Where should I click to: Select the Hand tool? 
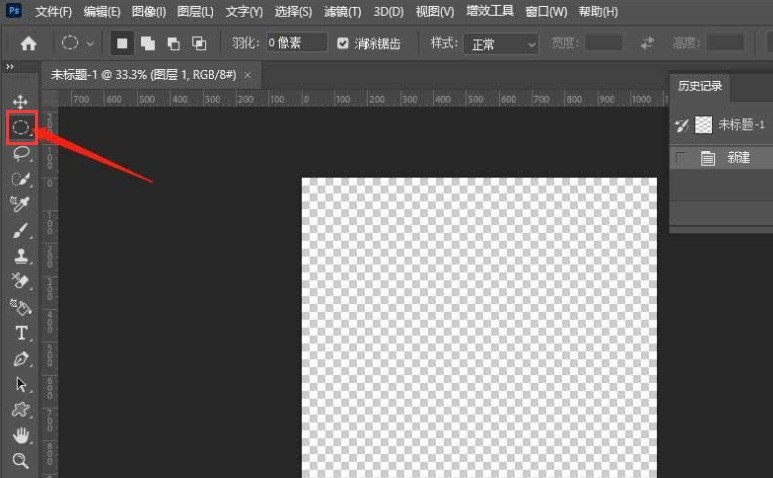tap(21, 435)
